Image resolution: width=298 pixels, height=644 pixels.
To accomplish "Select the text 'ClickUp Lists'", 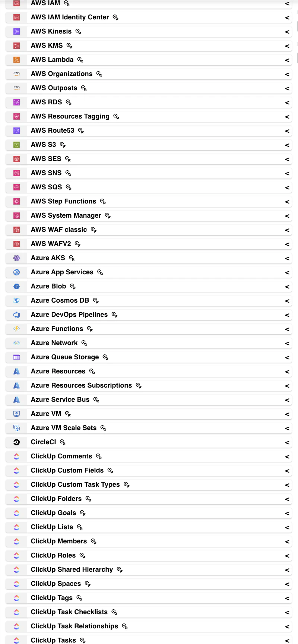I will [52, 527].
